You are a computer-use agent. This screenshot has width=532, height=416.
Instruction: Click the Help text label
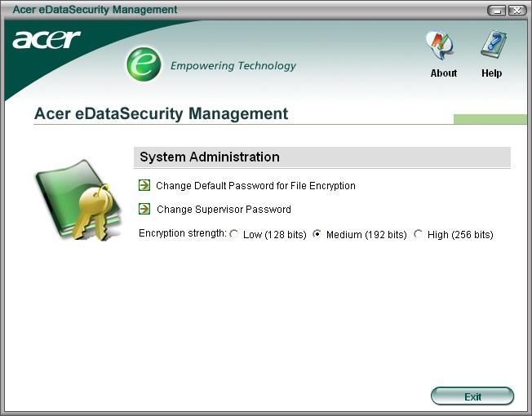point(492,73)
